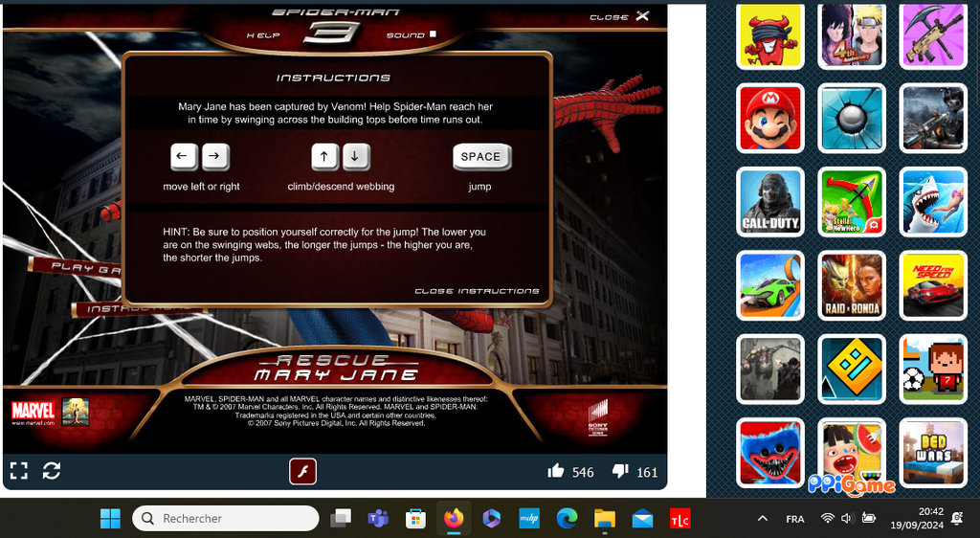Open Copilot from the taskbar
Screen dimensions: 980x538
pyautogui.click(x=491, y=518)
